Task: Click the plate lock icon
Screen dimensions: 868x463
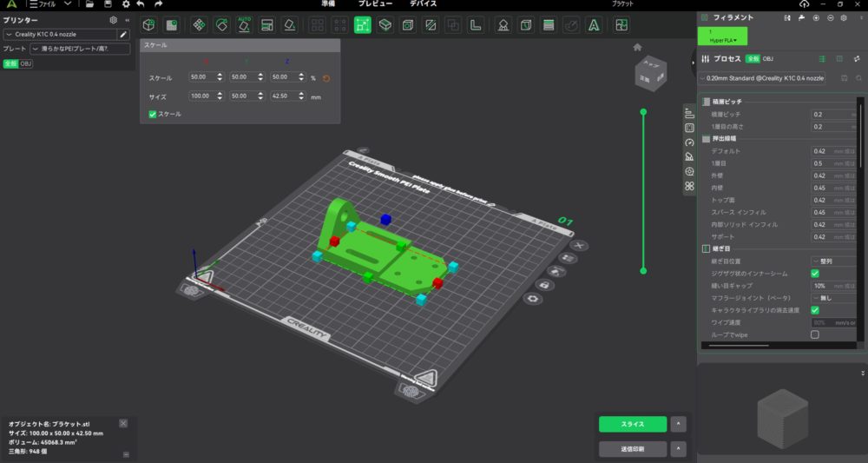Action: pos(544,284)
